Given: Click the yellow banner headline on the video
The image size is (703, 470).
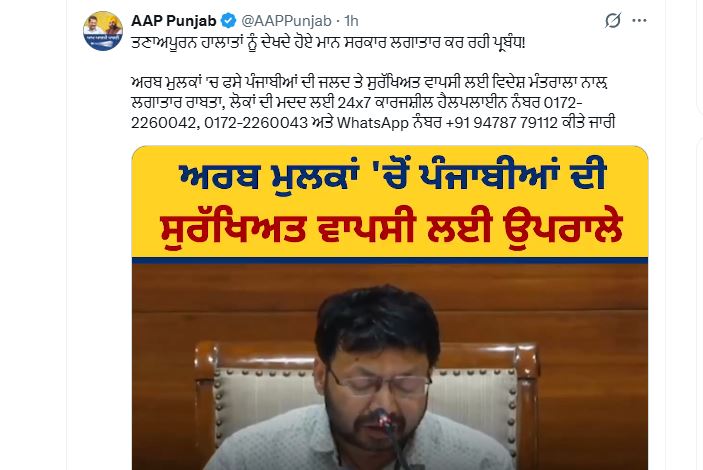Looking at the screenshot, I should point(390,202).
